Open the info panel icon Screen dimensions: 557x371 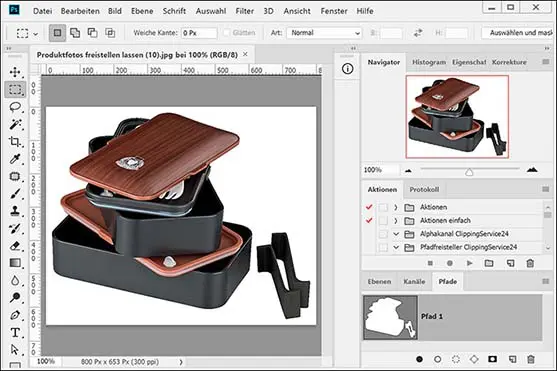coord(347,69)
